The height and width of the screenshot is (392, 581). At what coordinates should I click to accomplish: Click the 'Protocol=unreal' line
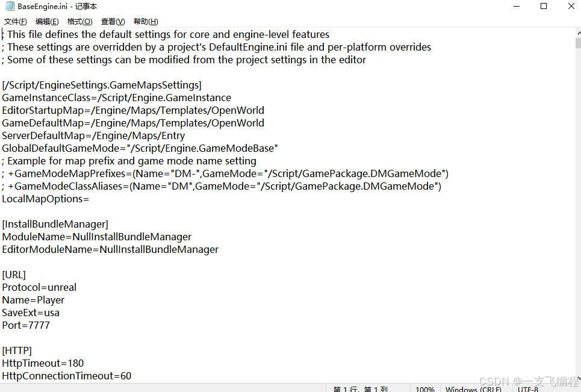pyautogui.click(x=39, y=287)
